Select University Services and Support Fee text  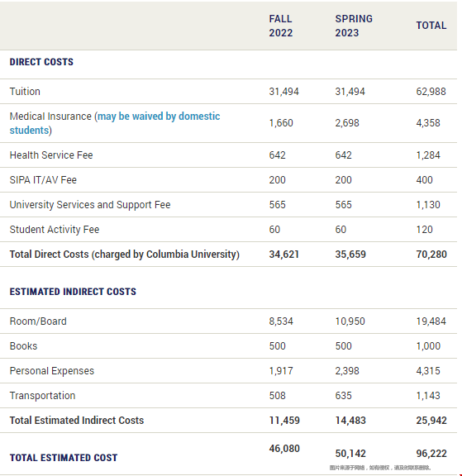(90, 205)
